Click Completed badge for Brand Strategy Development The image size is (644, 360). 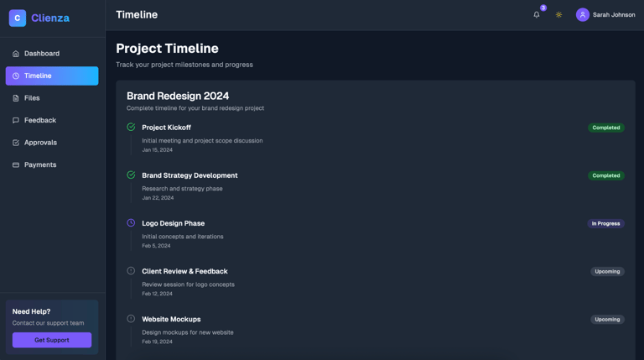[x=605, y=175]
